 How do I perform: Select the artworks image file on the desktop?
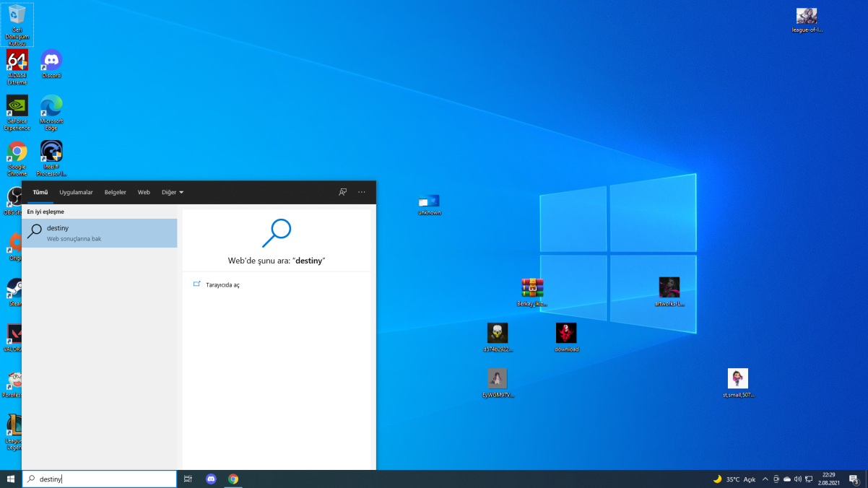[x=669, y=292]
